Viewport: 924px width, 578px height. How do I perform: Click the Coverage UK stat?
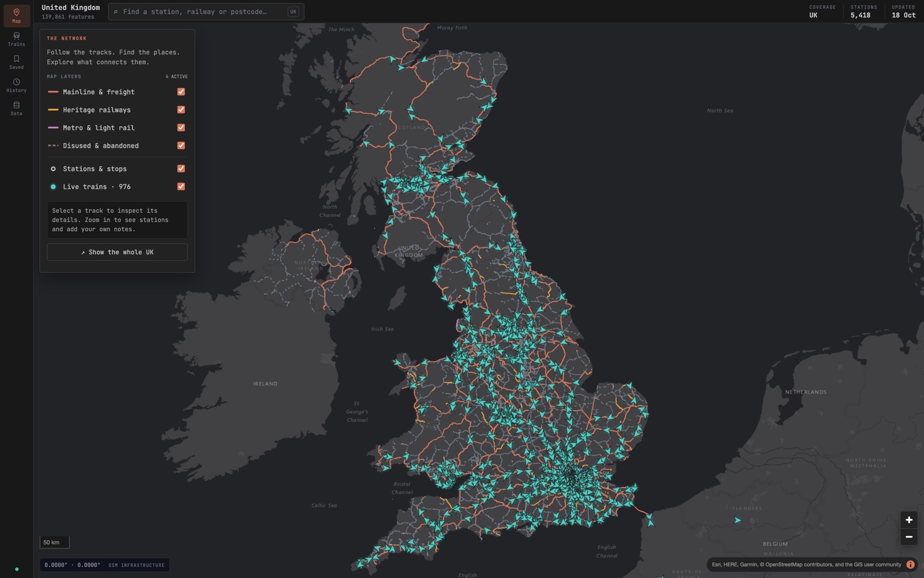pos(822,12)
